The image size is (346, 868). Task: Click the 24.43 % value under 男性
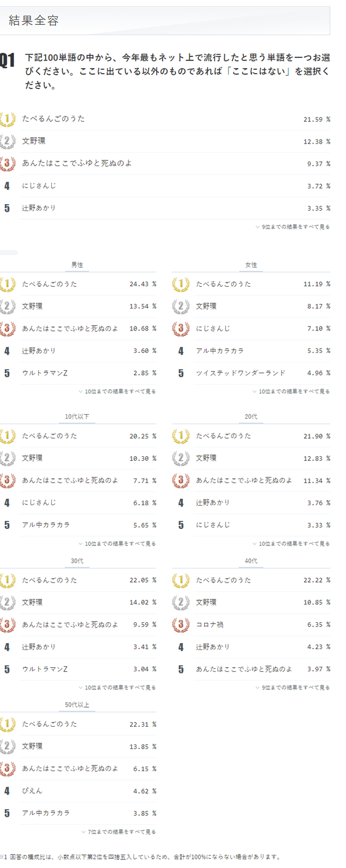(143, 284)
